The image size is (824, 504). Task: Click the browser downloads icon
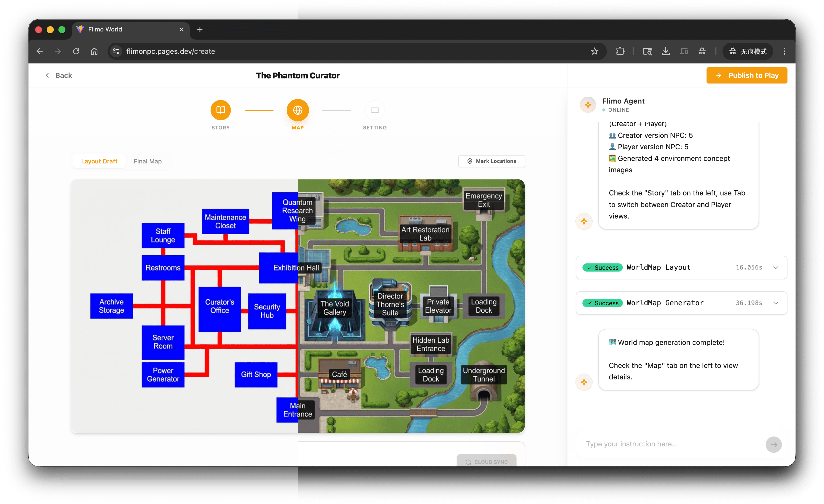[x=665, y=52]
